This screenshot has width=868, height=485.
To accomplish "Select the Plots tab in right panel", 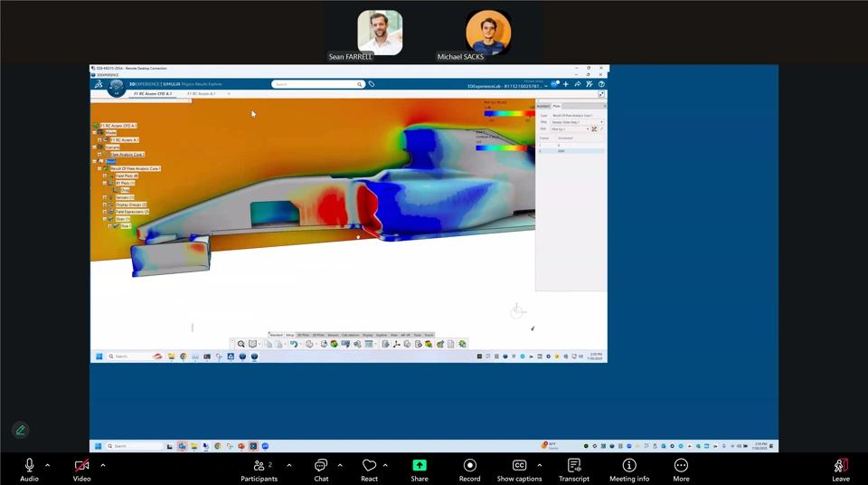I will tap(556, 106).
